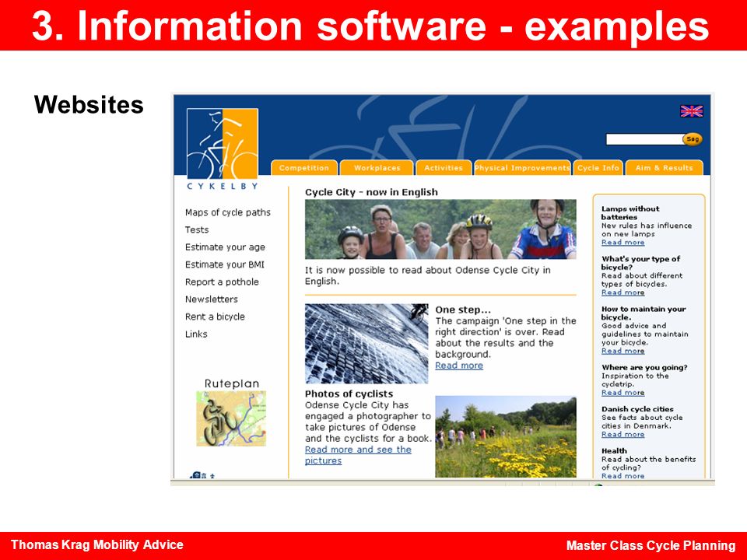This screenshot has height=560, width=747.
Task: Click the CYKELBY text under logo
Action: click(x=222, y=186)
